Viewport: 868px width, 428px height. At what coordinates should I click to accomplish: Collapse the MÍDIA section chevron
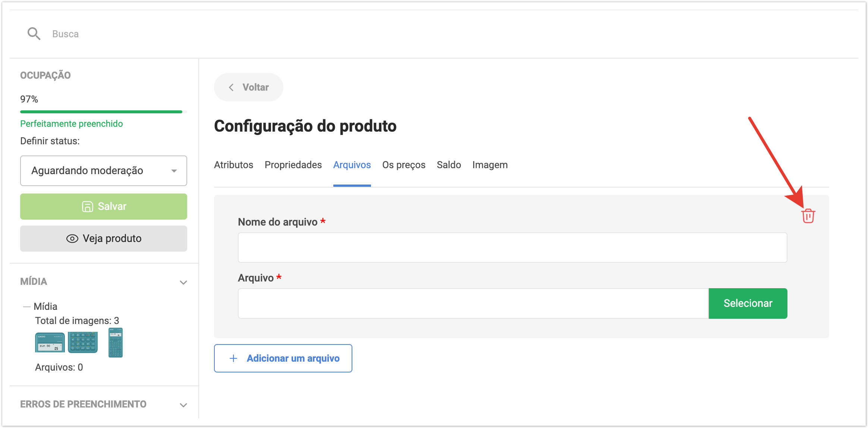click(183, 282)
